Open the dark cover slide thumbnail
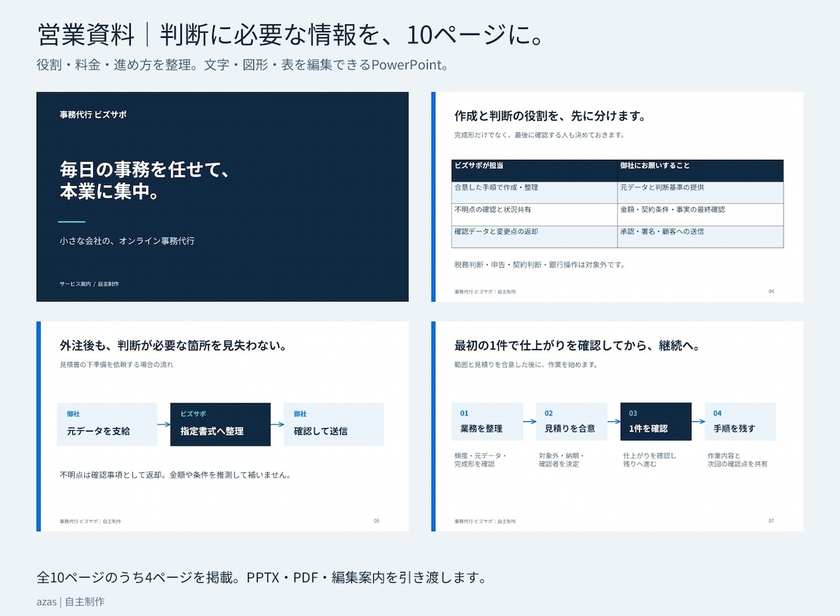The height and width of the screenshot is (616, 840). (x=222, y=197)
